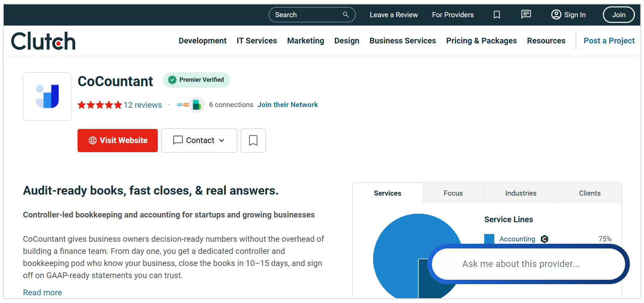Switch to the Focus tab
This screenshot has width=644, height=303.
pos(453,193)
